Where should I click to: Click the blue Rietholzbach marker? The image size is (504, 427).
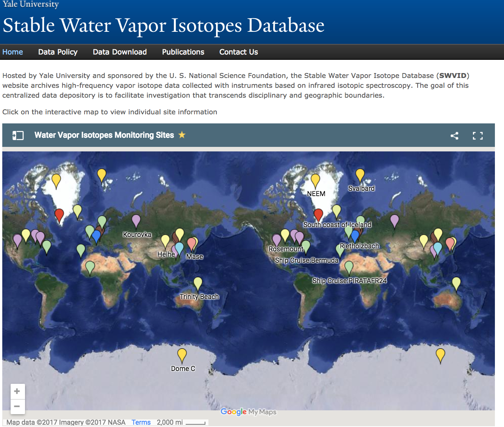(355, 236)
